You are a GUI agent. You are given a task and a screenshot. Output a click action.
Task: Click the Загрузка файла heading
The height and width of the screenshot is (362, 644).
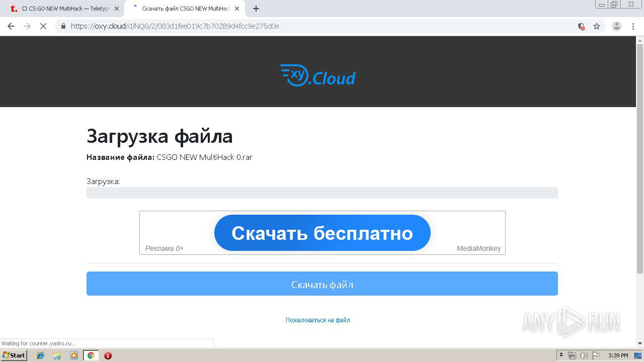coord(159,136)
